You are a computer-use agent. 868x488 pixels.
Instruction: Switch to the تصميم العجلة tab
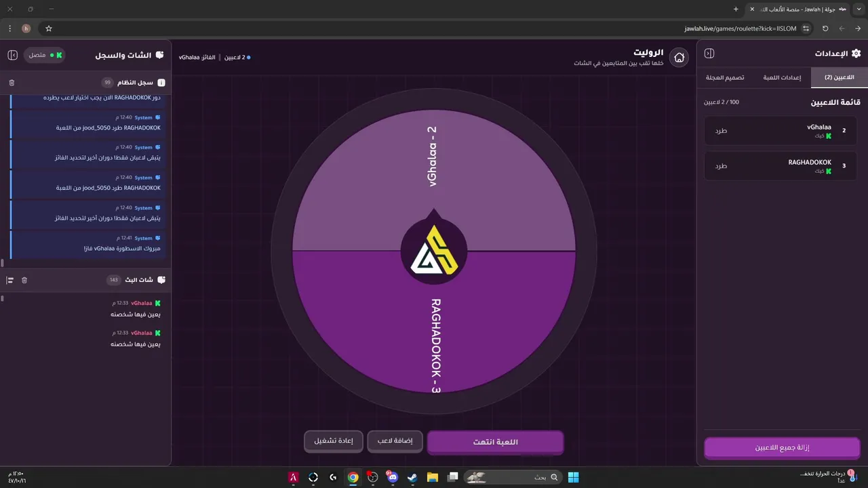click(725, 77)
